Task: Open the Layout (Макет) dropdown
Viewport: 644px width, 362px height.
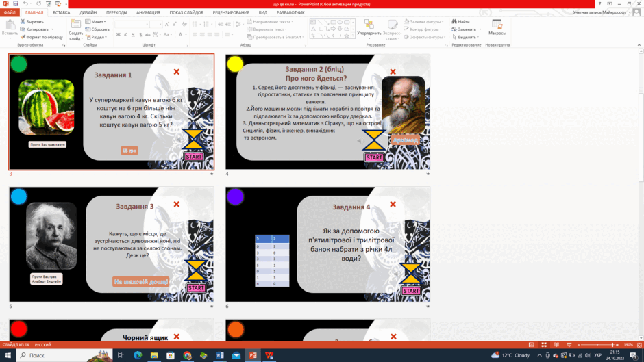Action: pos(96,21)
